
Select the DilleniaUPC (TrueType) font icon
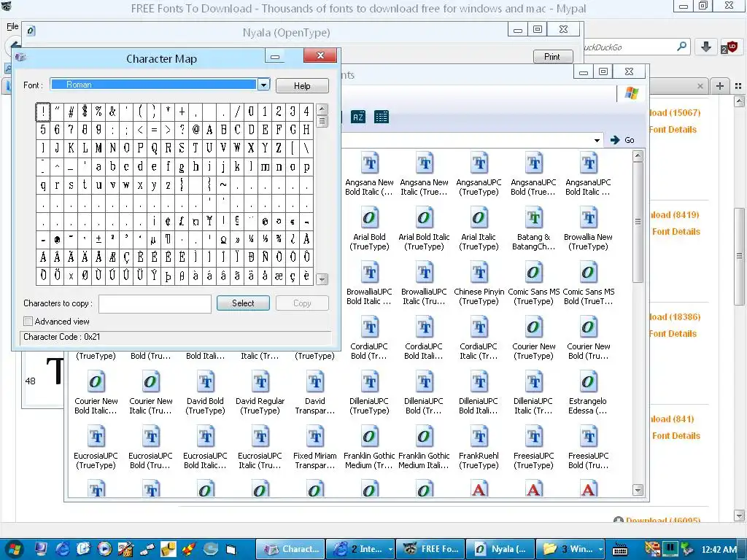coord(369,382)
